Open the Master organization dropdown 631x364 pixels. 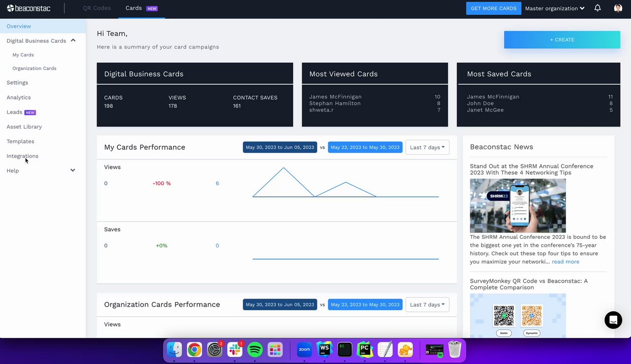555,8
